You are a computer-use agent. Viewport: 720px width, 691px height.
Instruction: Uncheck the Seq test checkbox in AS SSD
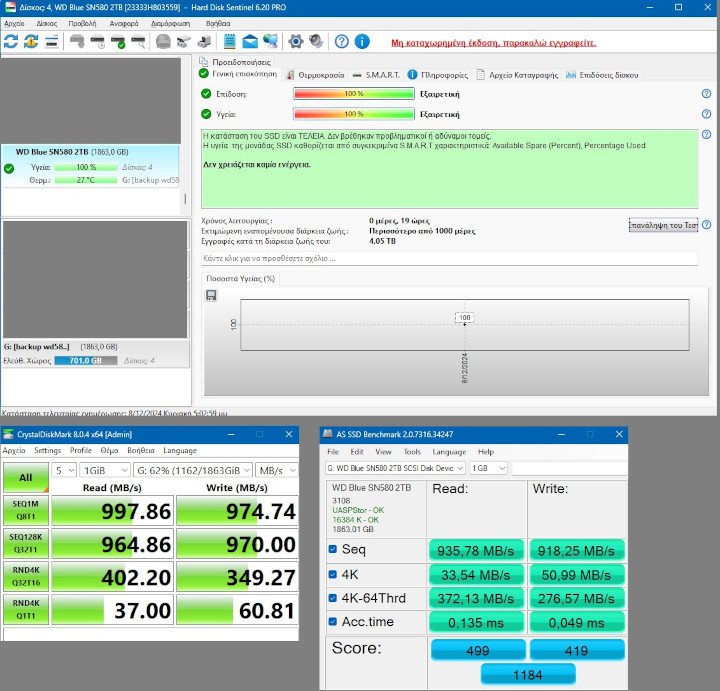(333, 549)
